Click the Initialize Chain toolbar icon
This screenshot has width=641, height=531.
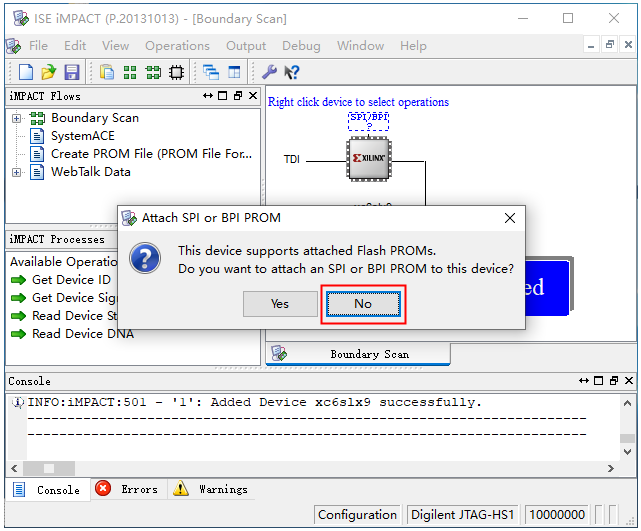click(x=153, y=72)
